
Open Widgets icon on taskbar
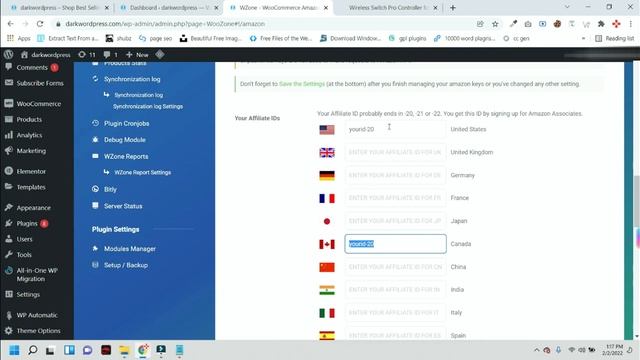click(69, 350)
